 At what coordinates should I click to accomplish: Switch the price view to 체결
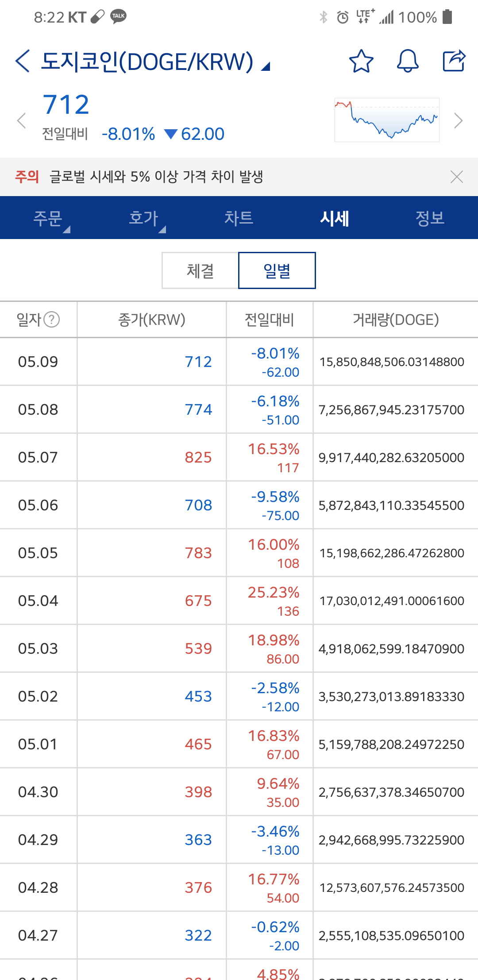click(200, 270)
